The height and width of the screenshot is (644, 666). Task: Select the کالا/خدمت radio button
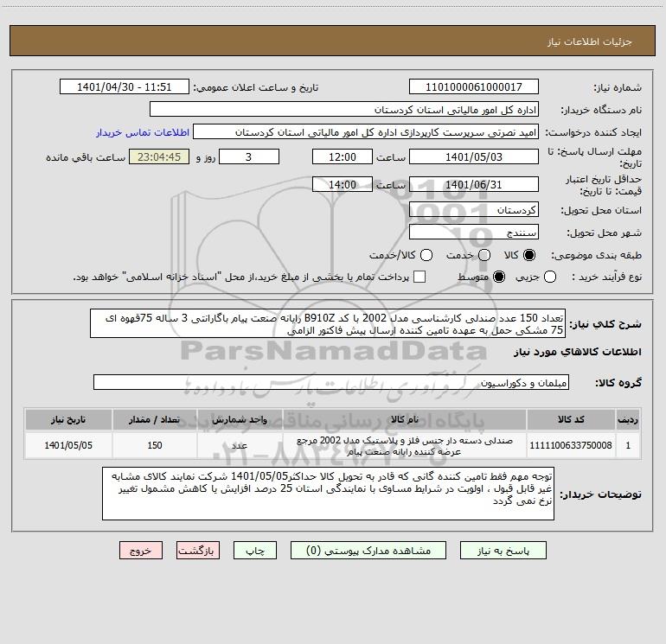coord(426,255)
